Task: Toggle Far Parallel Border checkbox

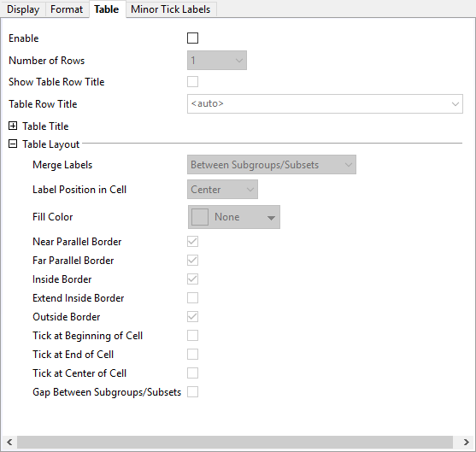Action: click(192, 261)
